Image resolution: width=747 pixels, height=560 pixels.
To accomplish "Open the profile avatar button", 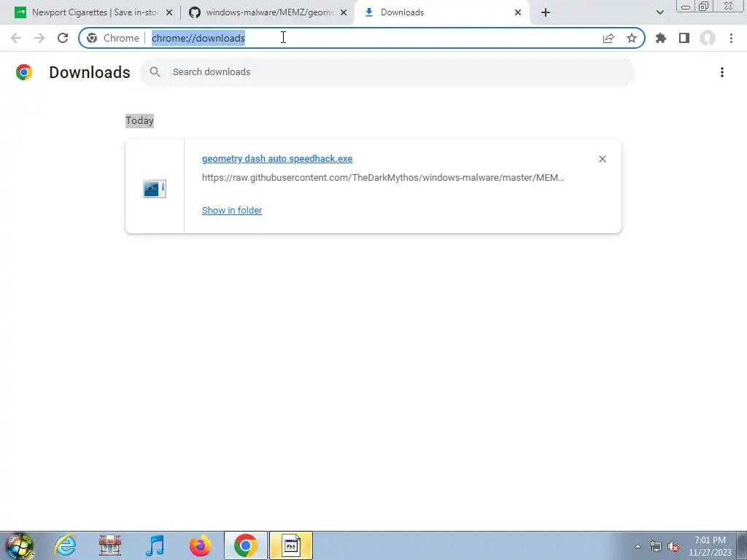I will click(708, 38).
